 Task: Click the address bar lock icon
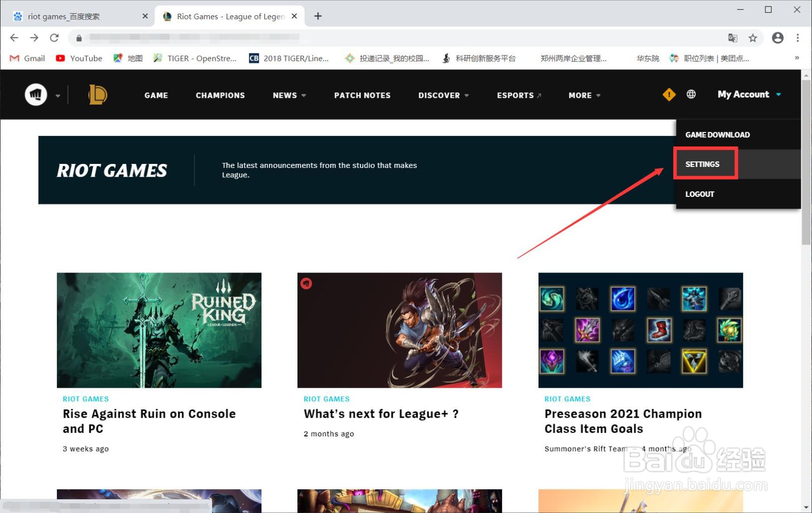[x=79, y=38]
